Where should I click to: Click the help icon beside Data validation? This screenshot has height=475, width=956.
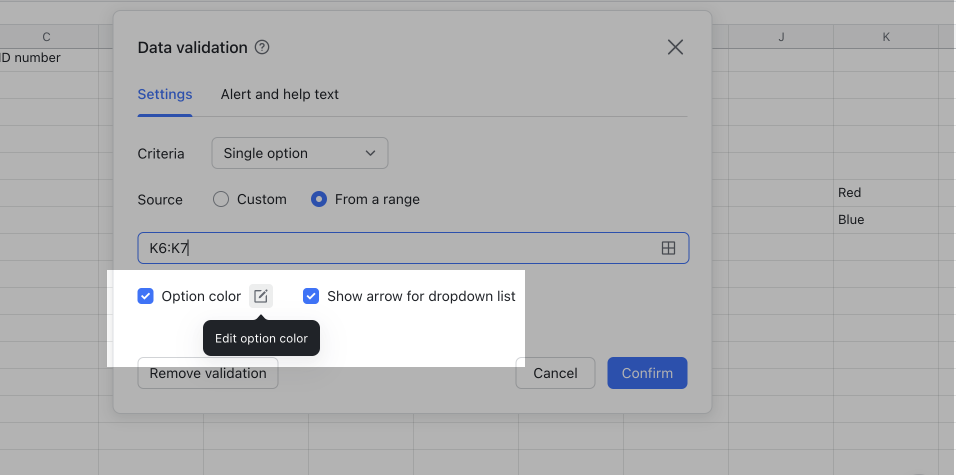tap(263, 47)
